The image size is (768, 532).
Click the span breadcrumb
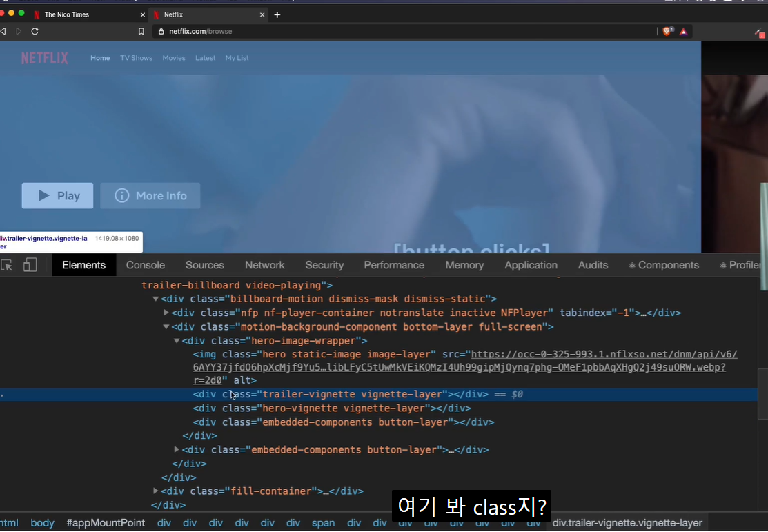click(323, 523)
